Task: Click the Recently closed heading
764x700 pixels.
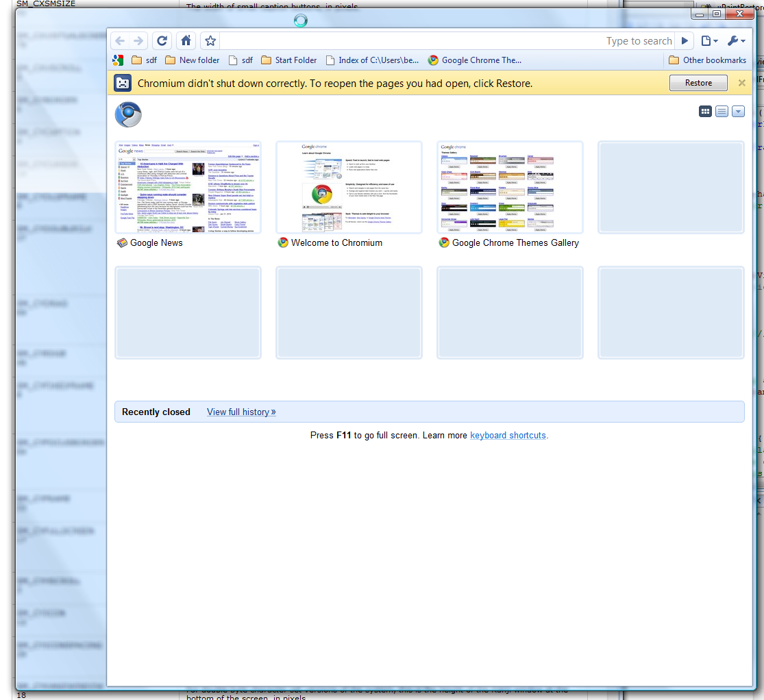Action: click(156, 412)
